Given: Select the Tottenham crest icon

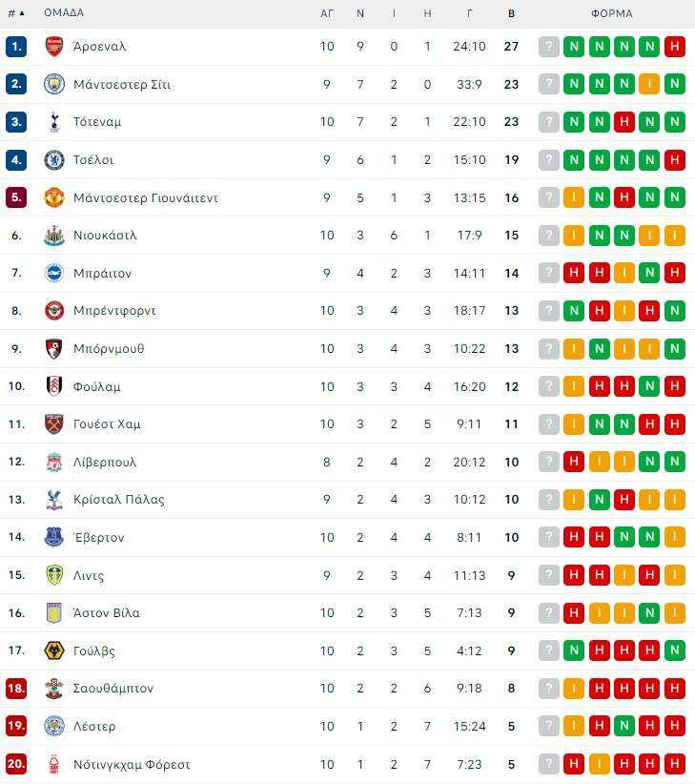Looking at the screenshot, I should [x=54, y=122].
